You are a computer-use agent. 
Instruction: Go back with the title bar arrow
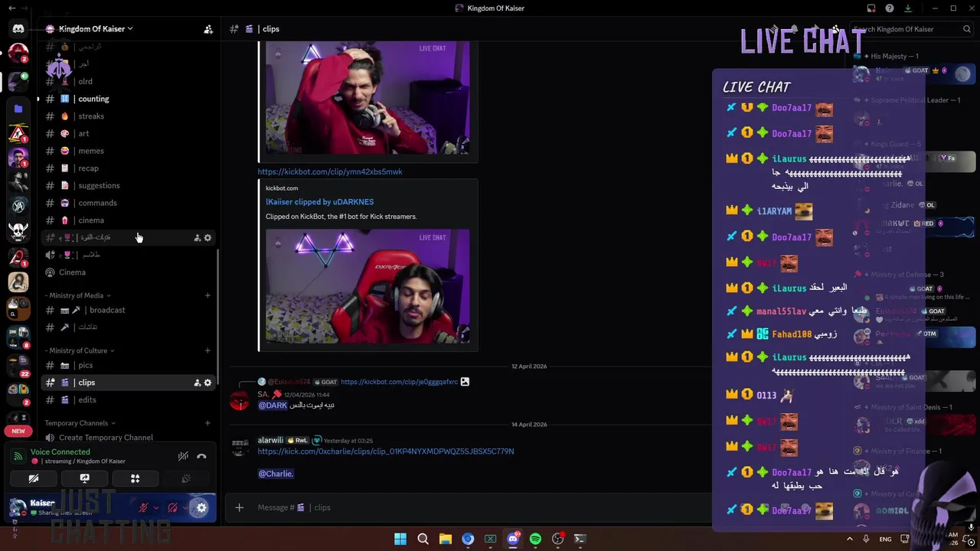(11, 8)
